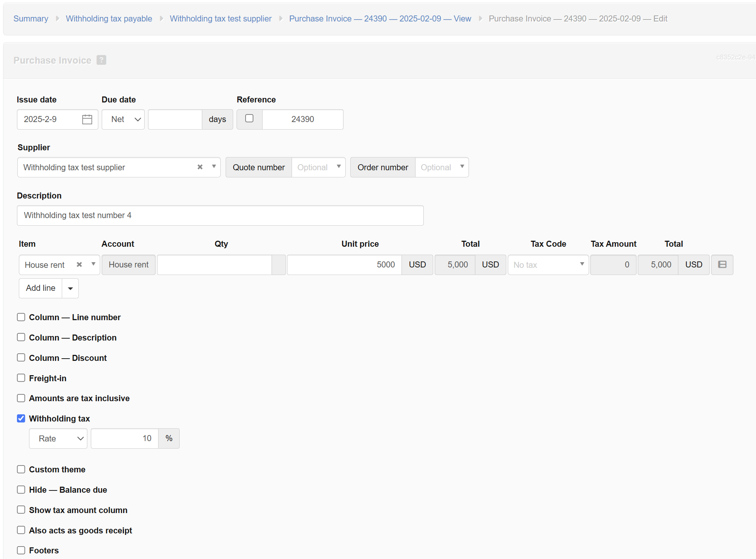Focus the Unit price field showing 5000
Screen dimensions: 756x559
tap(344, 265)
